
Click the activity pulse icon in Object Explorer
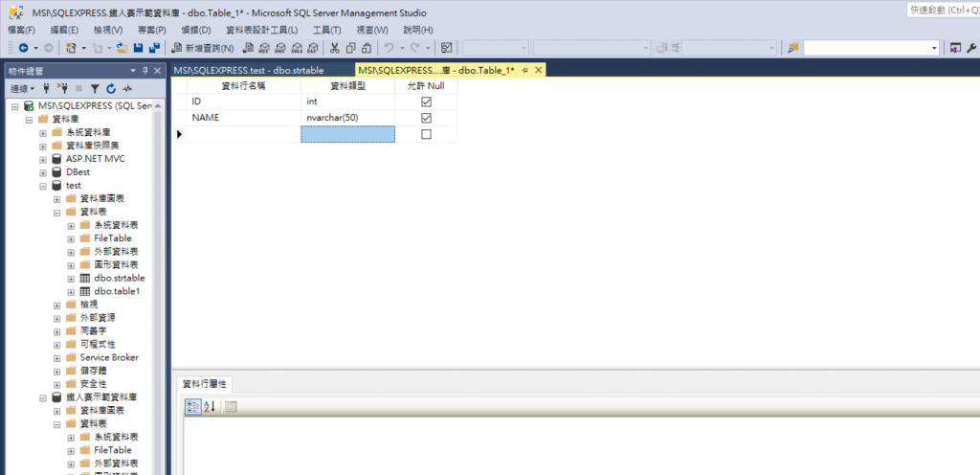pyautogui.click(x=127, y=89)
